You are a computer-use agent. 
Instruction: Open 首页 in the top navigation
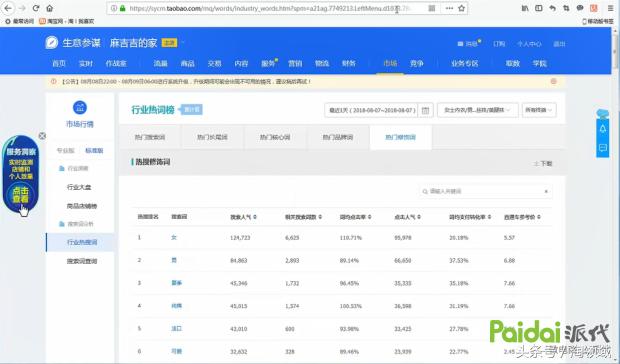[x=59, y=63]
